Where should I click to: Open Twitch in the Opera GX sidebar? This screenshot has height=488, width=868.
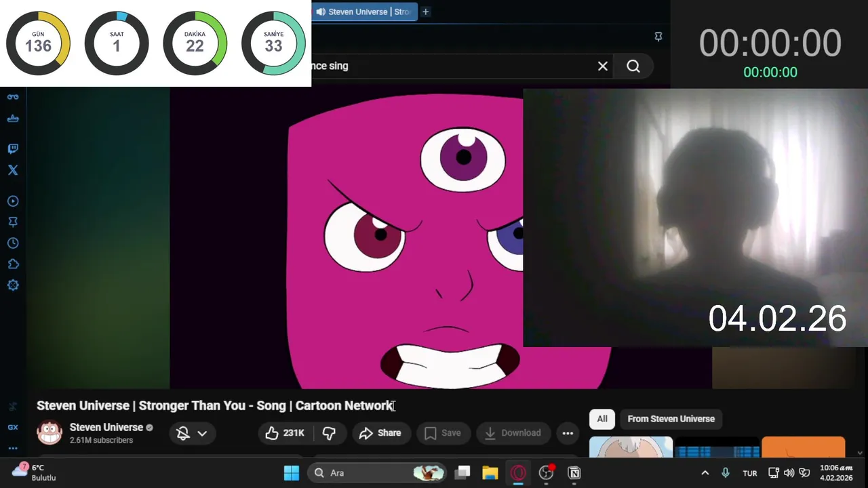click(x=13, y=148)
